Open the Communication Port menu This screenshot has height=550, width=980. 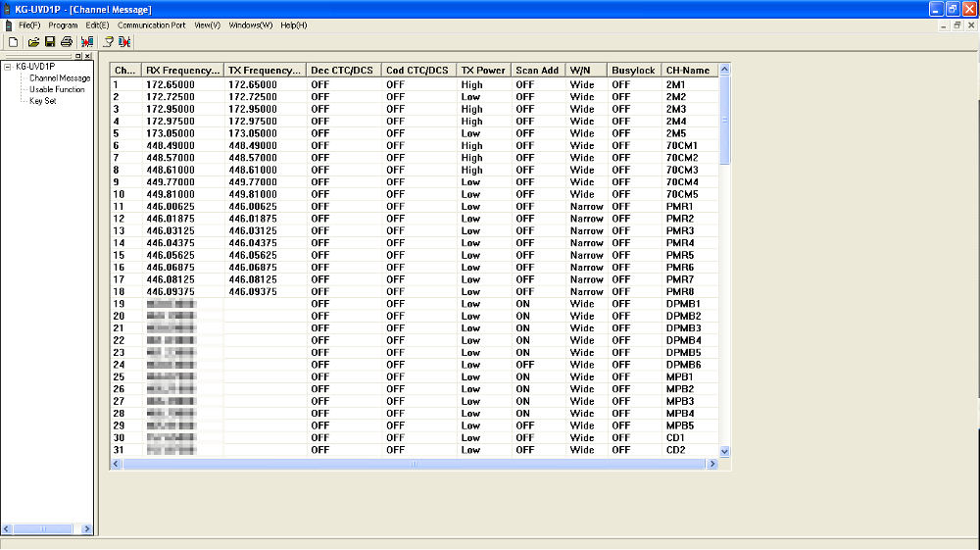(151, 25)
